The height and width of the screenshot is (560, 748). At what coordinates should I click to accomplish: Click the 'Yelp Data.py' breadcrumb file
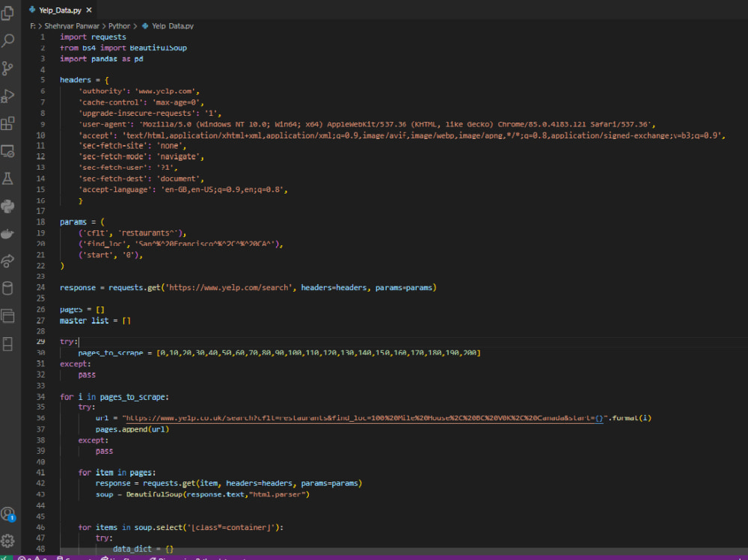173,26
